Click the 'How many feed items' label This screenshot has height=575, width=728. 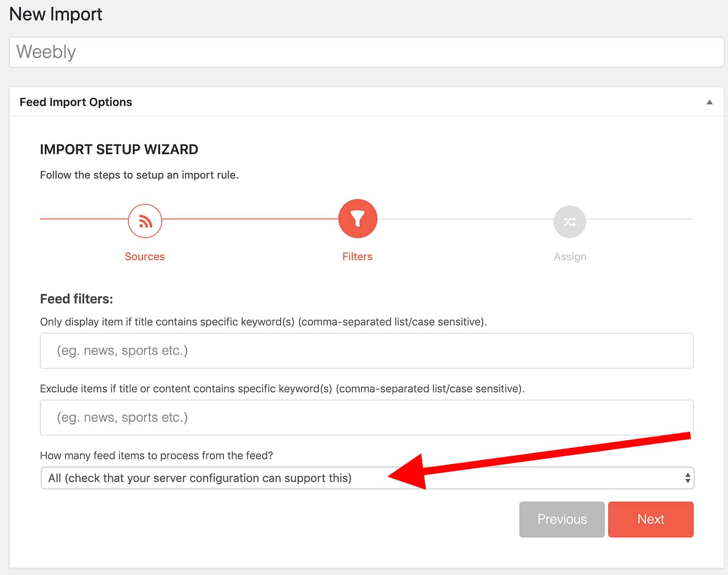pos(156,456)
